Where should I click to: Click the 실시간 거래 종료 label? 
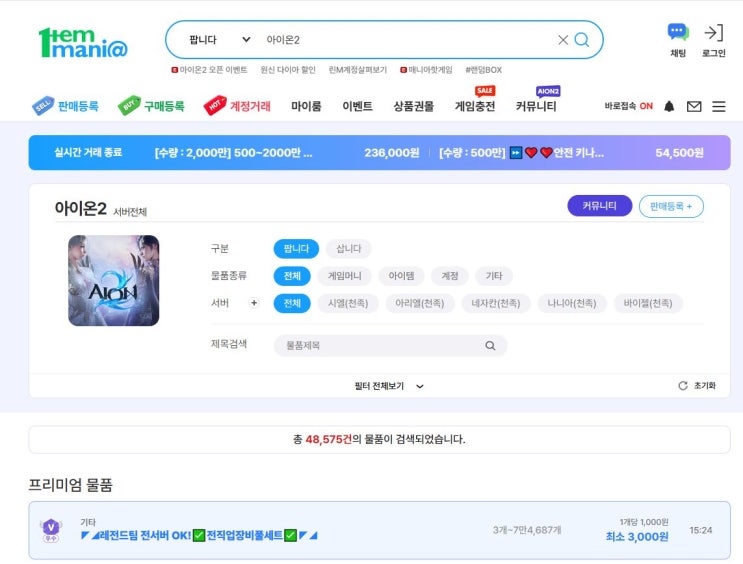click(88, 152)
